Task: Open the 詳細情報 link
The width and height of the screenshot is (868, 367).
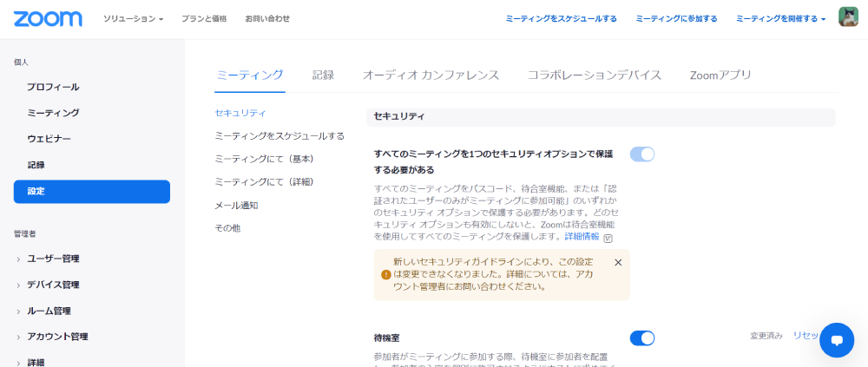Action: tap(582, 236)
